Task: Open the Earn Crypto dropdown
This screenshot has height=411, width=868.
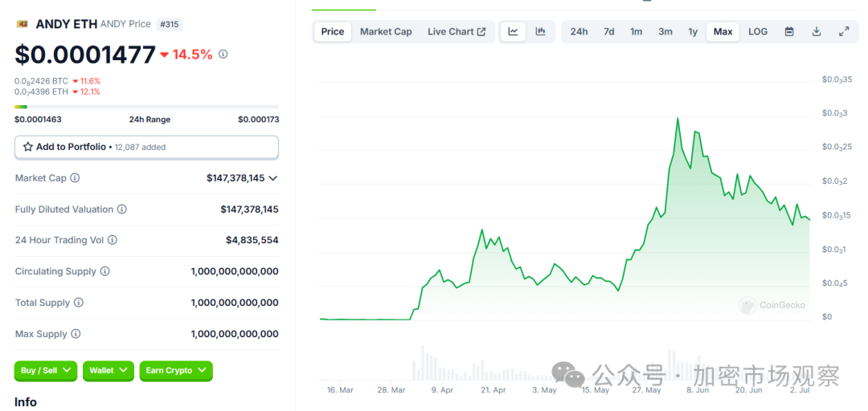Action: click(175, 370)
